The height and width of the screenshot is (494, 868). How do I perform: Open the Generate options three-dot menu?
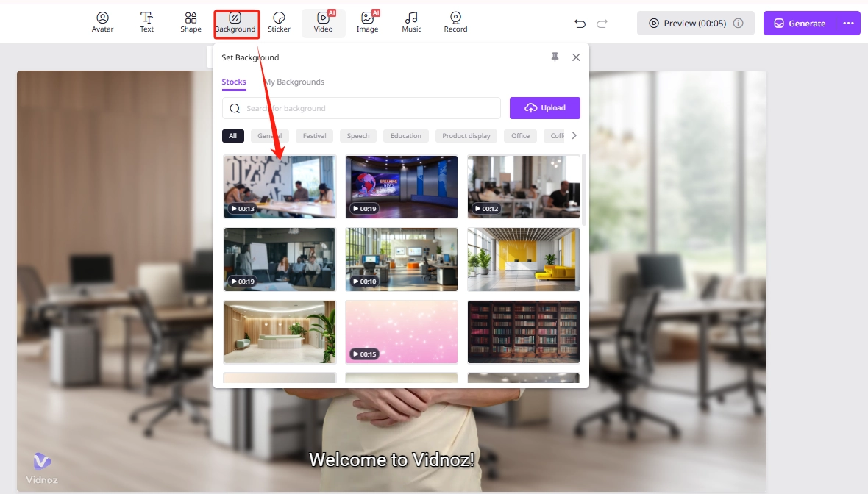848,24
